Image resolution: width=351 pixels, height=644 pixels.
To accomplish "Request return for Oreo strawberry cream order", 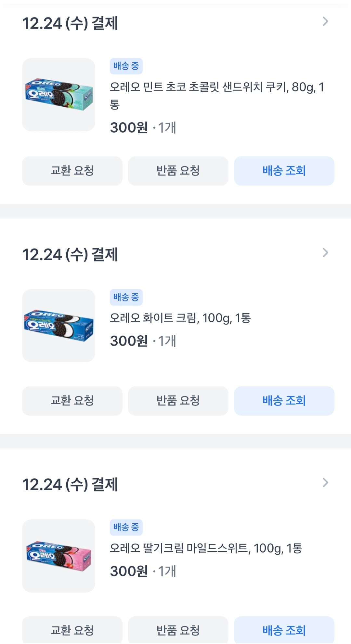I will click(178, 630).
